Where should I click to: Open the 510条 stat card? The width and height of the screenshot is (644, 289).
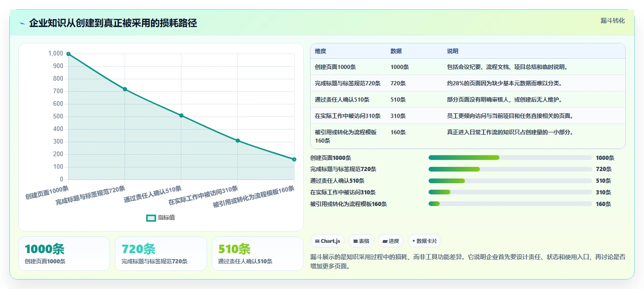coord(257,254)
